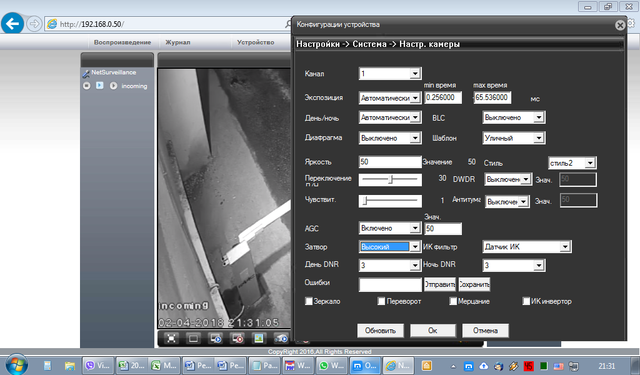Screen dimensions: 640x375
Task: Click the blue stream icon beside incoming
Action: point(100,85)
